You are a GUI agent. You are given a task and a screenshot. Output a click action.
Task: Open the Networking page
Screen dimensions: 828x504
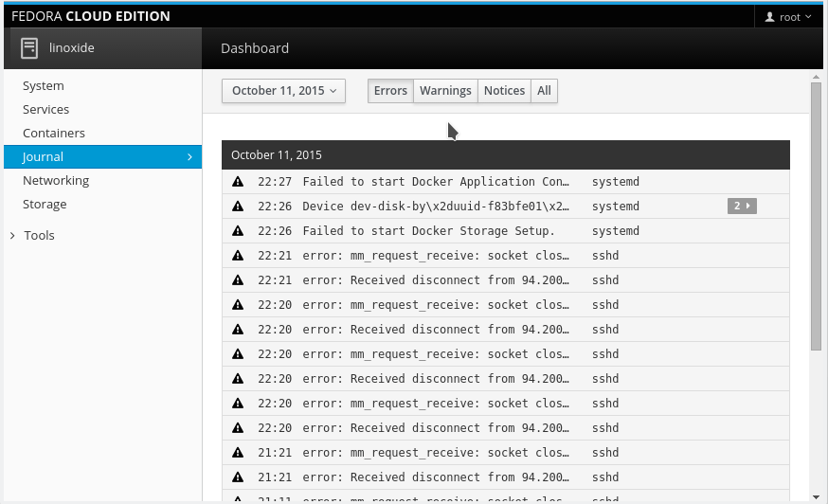click(56, 181)
